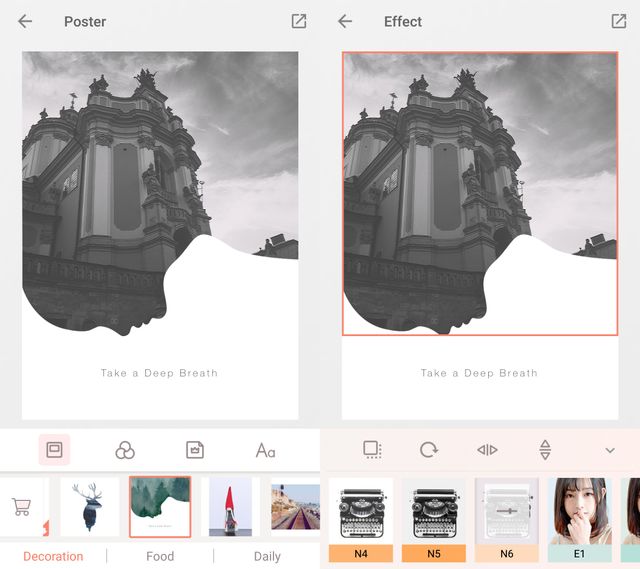The width and height of the screenshot is (640, 569).
Task: Pick the deer poster template
Action: pos(89,507)
